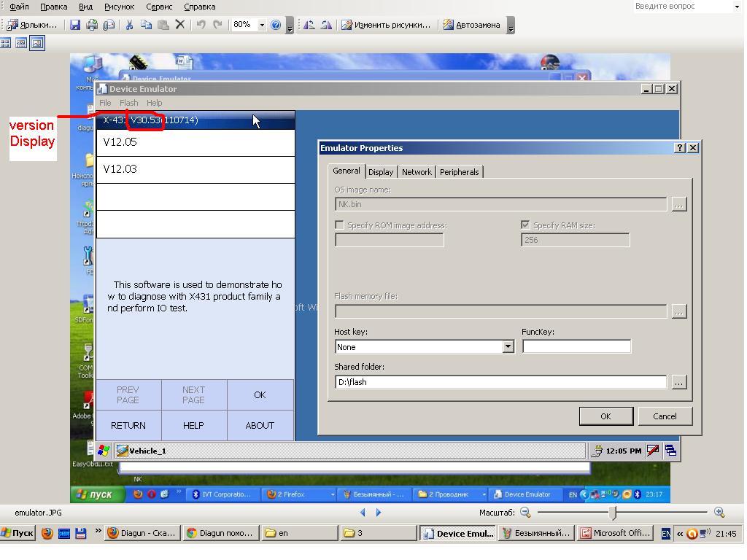The image size is (747, 560).
Task: Click the 80% zoom value field
Action: tap(244, 25)
